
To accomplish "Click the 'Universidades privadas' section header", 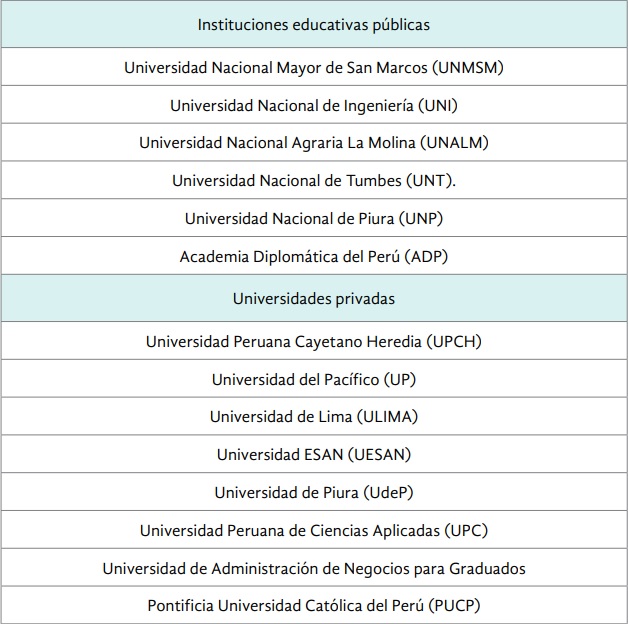I will tap(314, 298).
